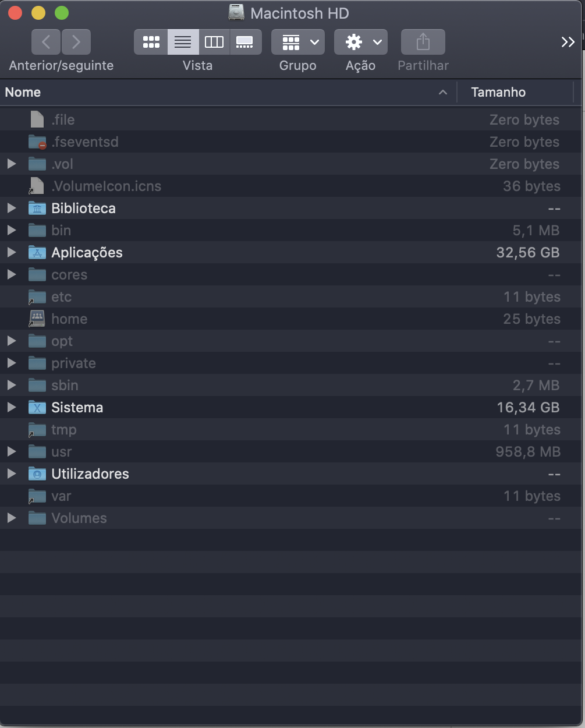
Task: Select the Sistema folder icon
Action: point(37,407)
